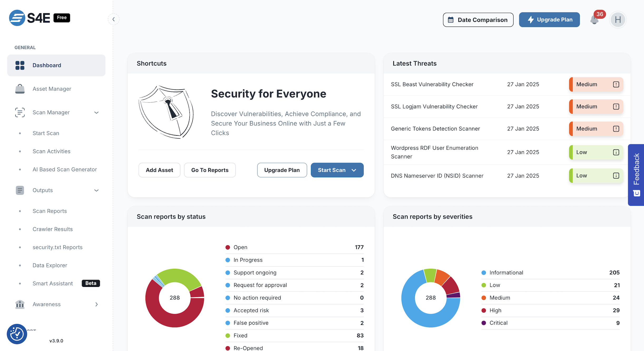The width and height of the screenshot is (644, 351).
Task: Open Smart Assistant Beta item
Action: 53,284
